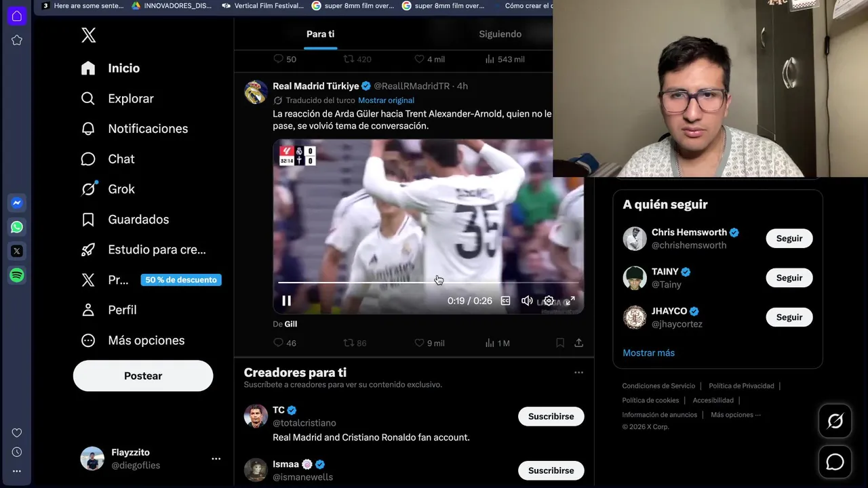
Task: Follow TAINY account
Action: pyautogui.click(x=789, y=278)
